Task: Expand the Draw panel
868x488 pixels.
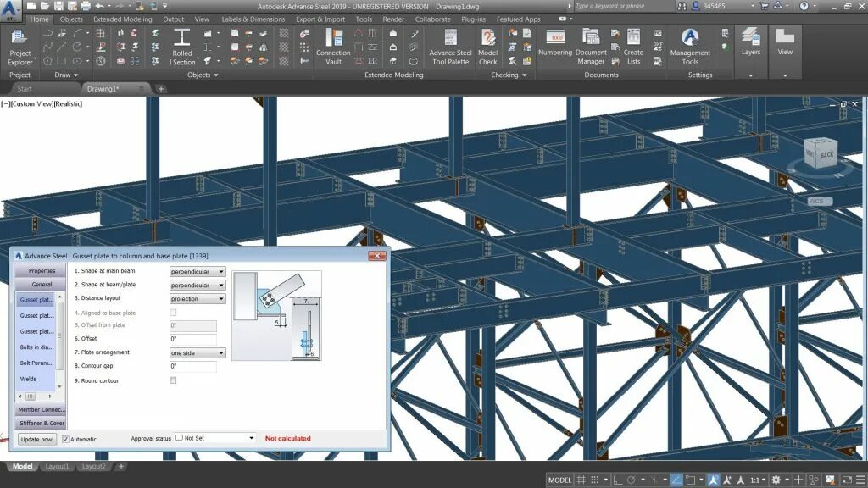Action: (x=66, y=75)
